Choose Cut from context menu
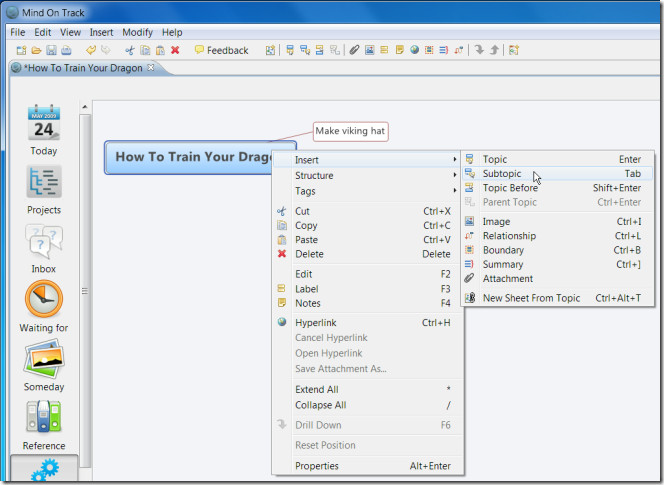 click(367, 211)
